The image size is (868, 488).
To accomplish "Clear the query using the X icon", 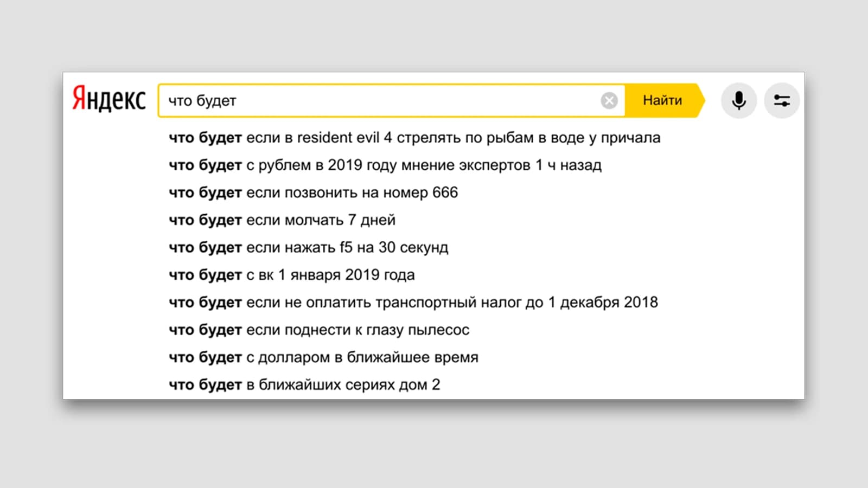I will (x=610, y=100).
